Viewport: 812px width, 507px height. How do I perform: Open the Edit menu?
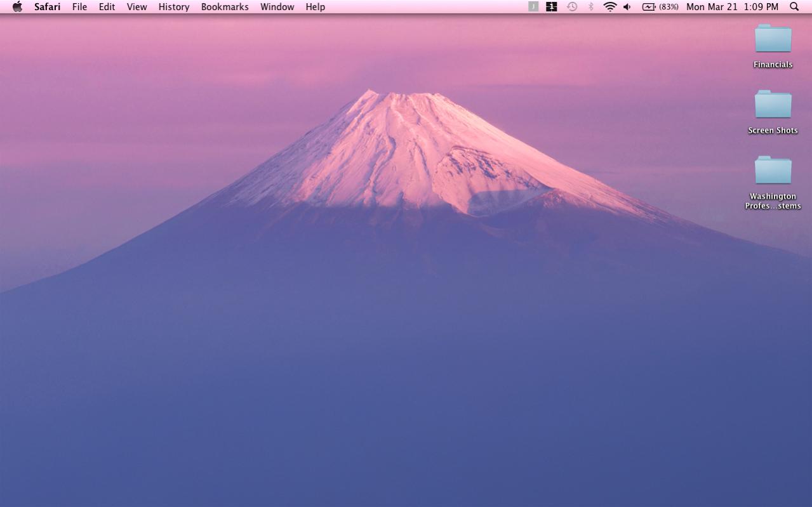(107, 7)
